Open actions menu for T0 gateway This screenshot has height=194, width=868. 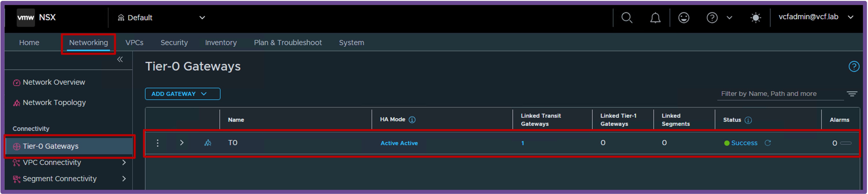[x=158, y=143]
